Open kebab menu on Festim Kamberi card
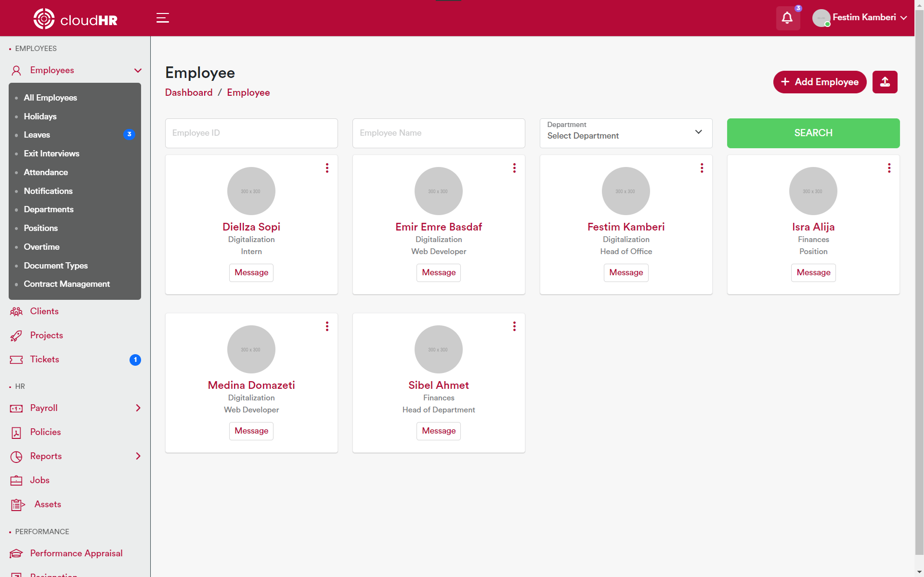Image resolution: width=924 pixels, height=577 pixels. [x=702, y=168]
